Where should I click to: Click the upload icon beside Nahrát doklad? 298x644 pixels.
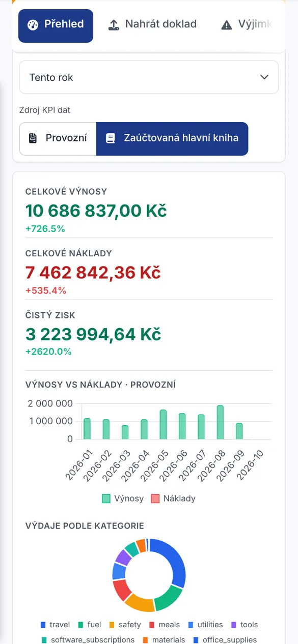pyautogui.click(x=114, y=25)
